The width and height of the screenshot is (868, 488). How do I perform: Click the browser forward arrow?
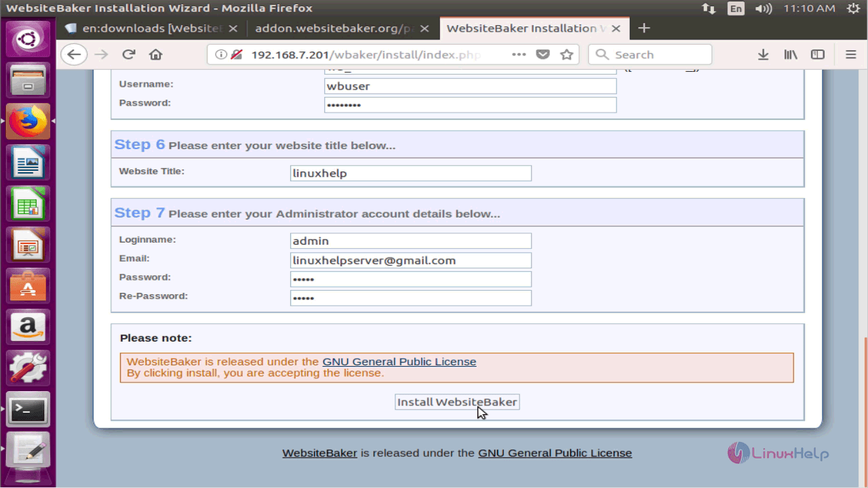coord(102,55)
